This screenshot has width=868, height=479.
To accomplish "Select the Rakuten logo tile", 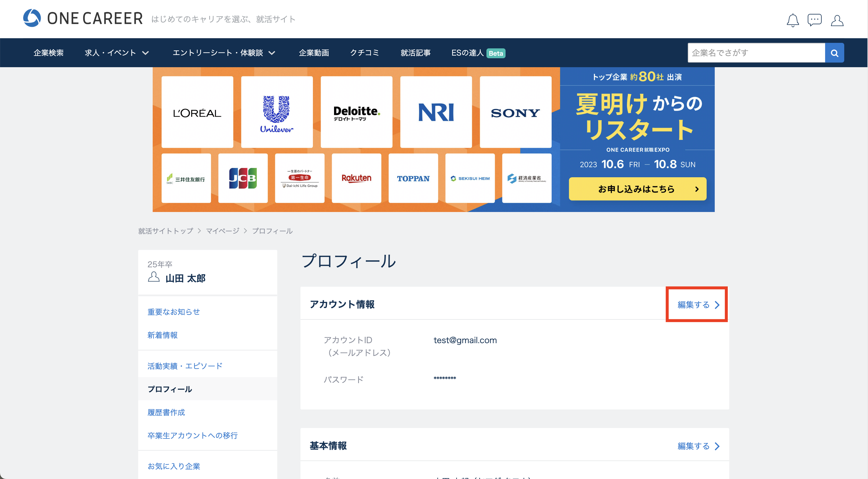I will (356, 178).
